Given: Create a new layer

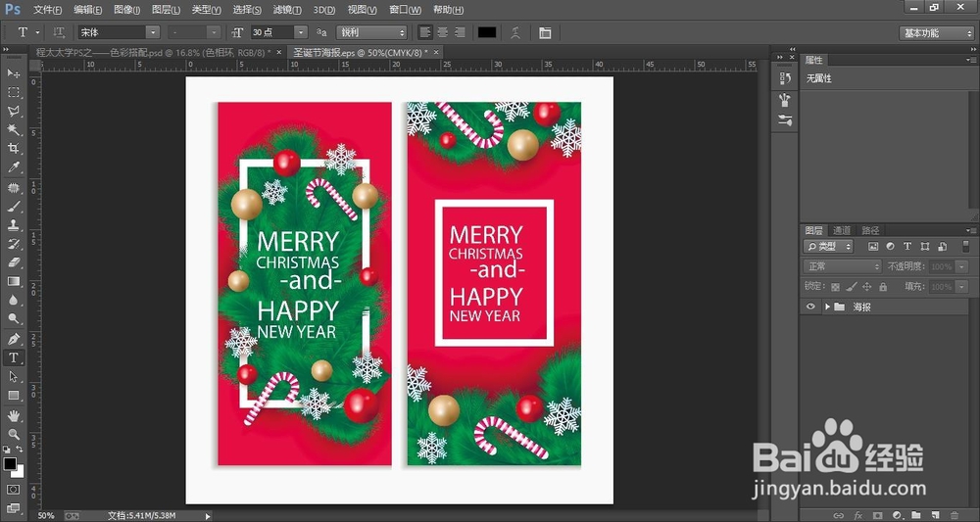Looking at the screenshot, I should [x=935, y=515].
